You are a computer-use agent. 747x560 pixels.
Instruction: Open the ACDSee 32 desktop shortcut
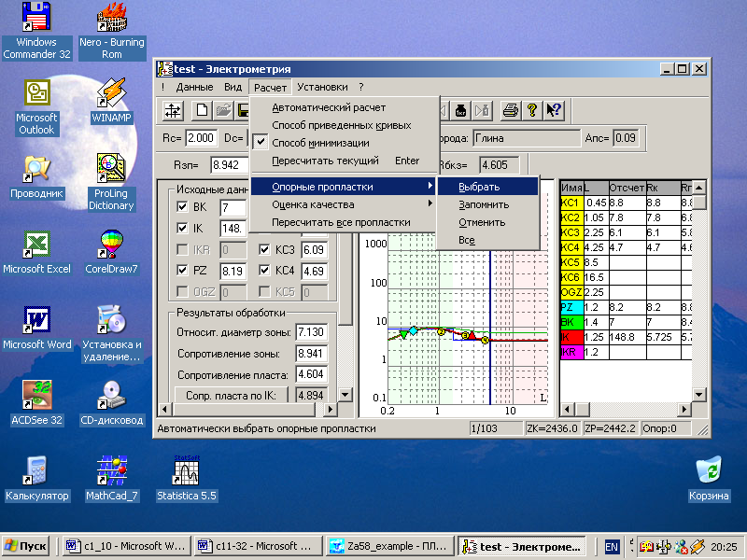(36, 403)
